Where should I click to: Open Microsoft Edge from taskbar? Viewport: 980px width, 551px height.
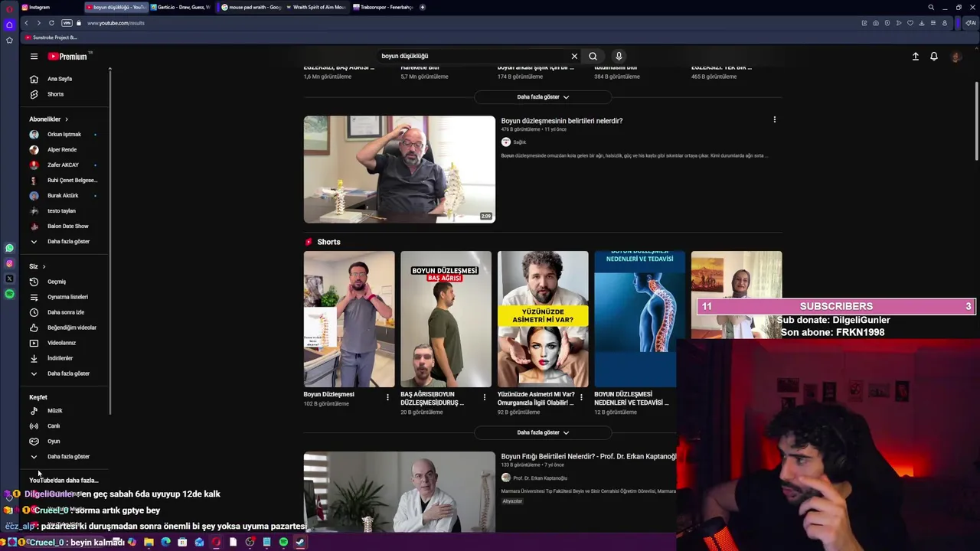tap(165, 543)
